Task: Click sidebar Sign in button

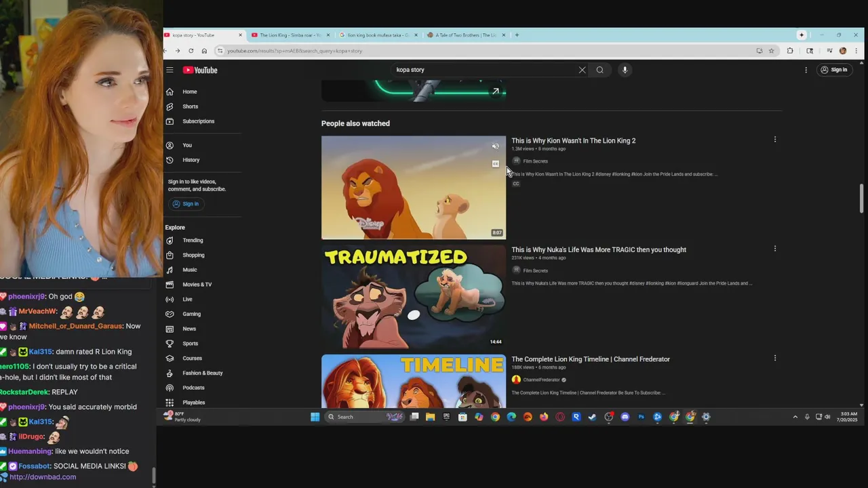Action: tap(186, 204)
